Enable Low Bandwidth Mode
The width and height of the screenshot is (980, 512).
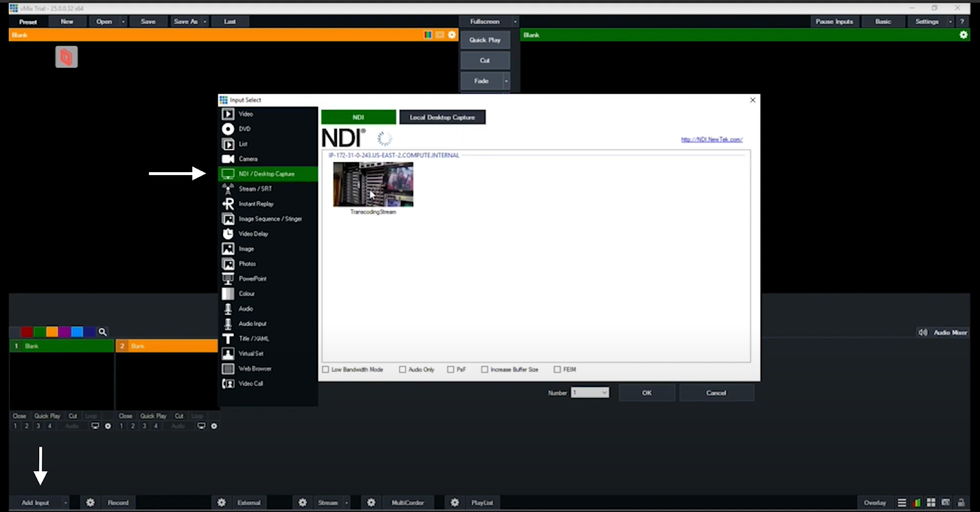tap(326, 370)
